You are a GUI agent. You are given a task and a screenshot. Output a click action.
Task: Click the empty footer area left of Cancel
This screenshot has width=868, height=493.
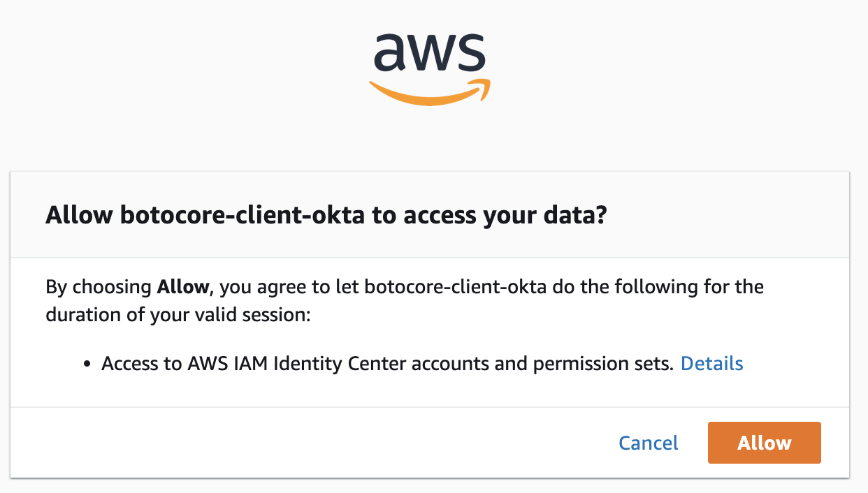[x=314, y=443]
